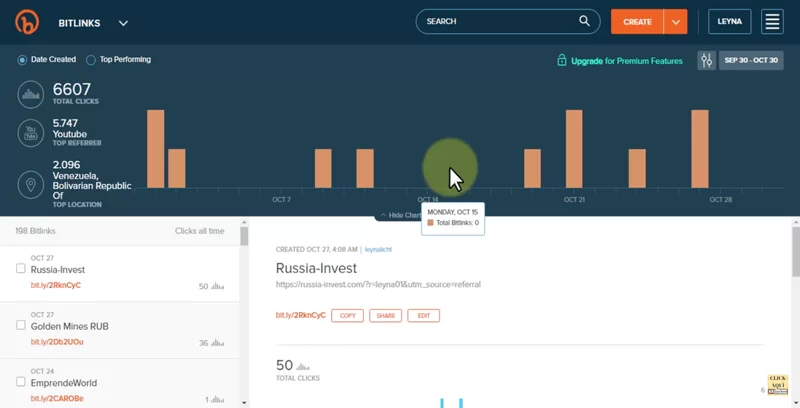Focus the Search input field
This screenshot has height=408, width=800.
point(508,21)
